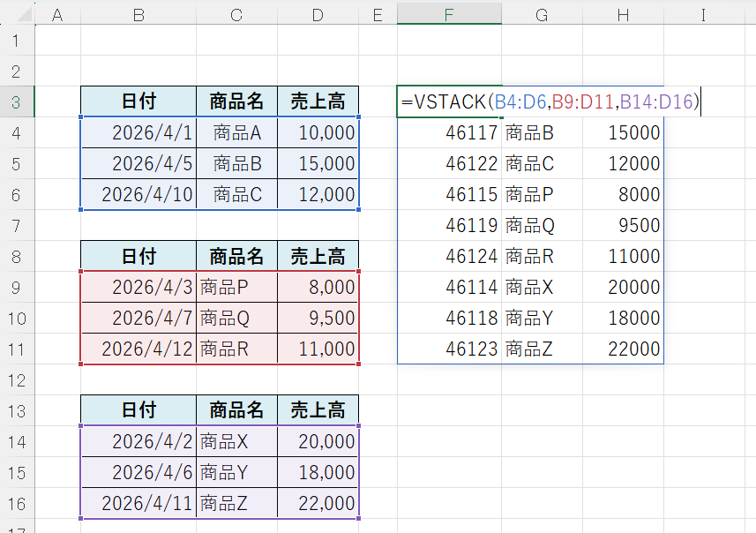Screen dimensions: 756x533
Task: Select column B header
Action: [138, 14]
